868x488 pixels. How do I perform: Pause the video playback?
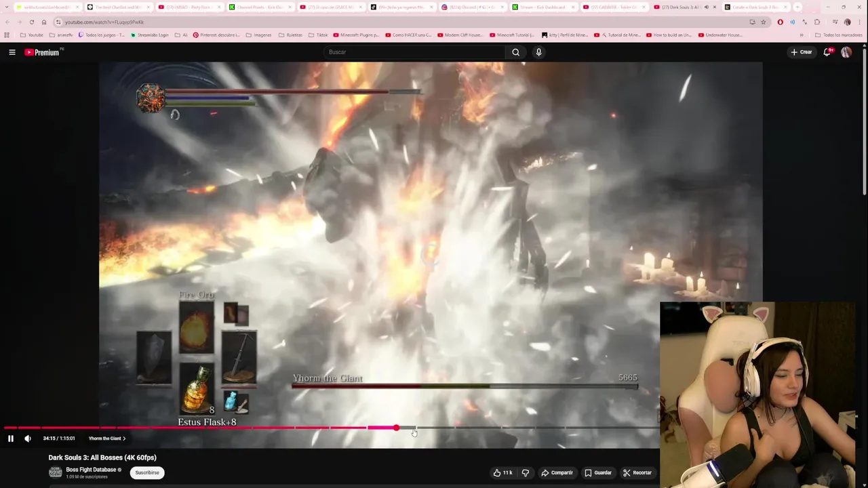pyautogui.click(x=10, y=439)
